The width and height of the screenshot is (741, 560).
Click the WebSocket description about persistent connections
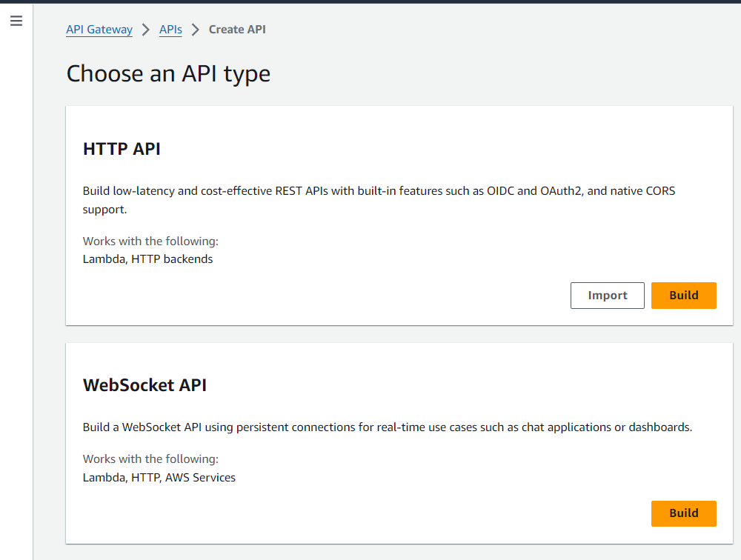387,427
